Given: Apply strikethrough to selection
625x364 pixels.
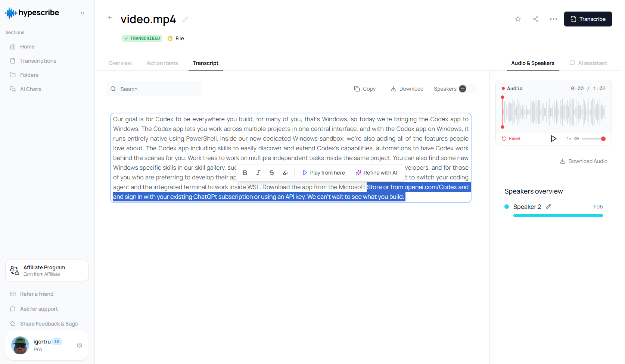Looking at the screenshot, I should (x=272, y=173).
